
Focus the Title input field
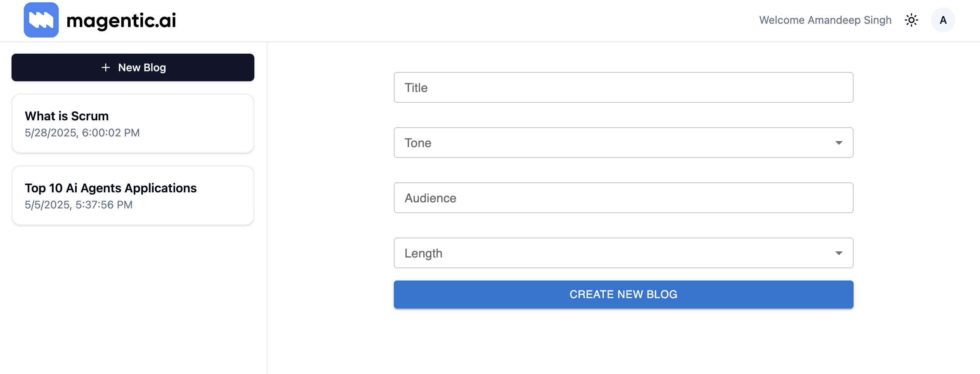coord(623,87)
